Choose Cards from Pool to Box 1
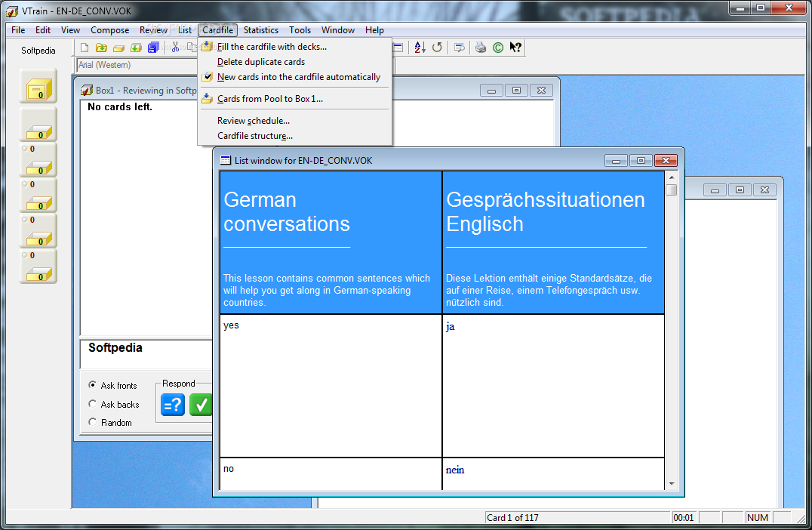 click(294, 98)
